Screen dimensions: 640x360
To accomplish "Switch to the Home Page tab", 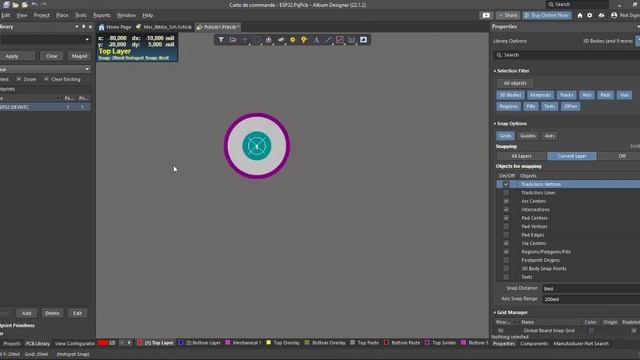I will point(115,27).
